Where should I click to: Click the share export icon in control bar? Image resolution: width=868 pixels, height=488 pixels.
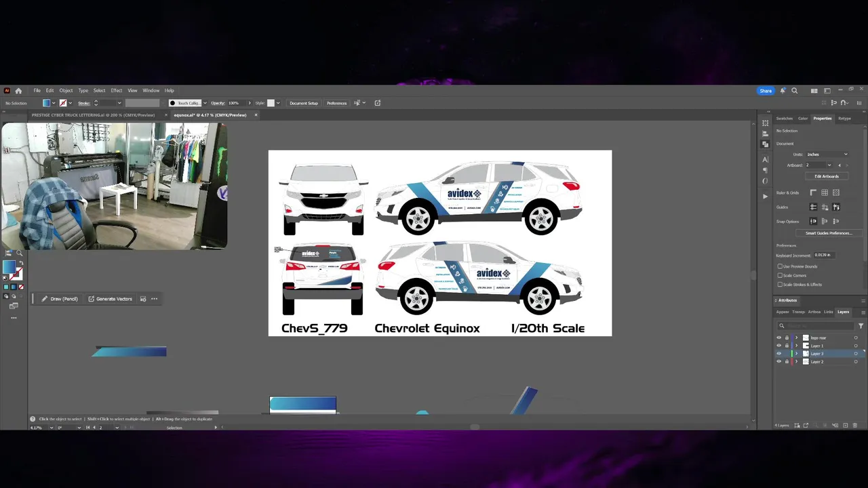[x=378, y=103]
